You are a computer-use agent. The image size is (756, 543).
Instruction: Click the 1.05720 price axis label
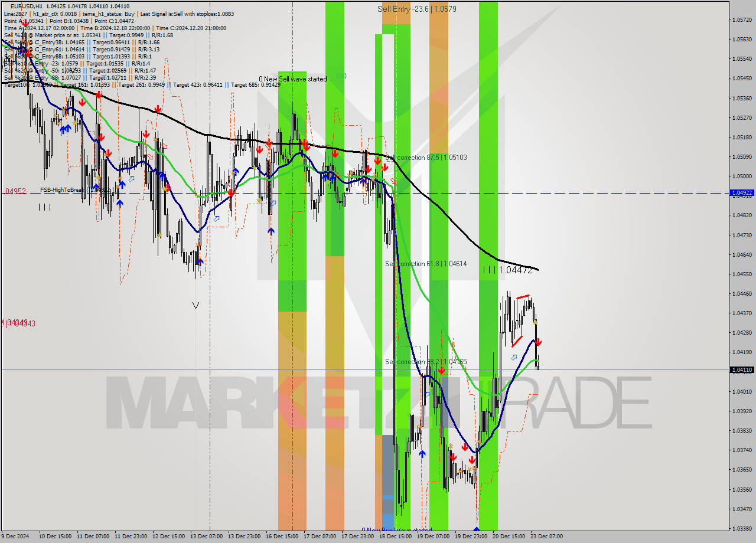point(742,20)
